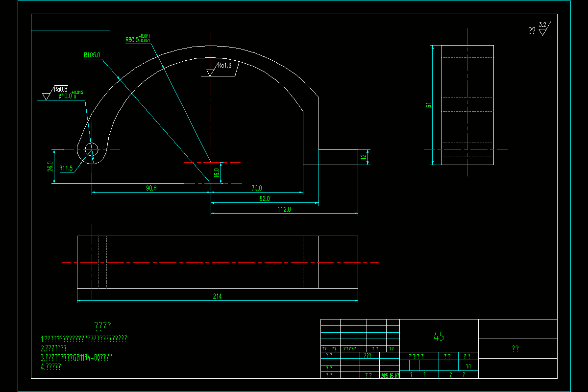Click the Ra0.8 surface roughness callout
Viewport: 588px width, 392px height.
coord(61,89)
